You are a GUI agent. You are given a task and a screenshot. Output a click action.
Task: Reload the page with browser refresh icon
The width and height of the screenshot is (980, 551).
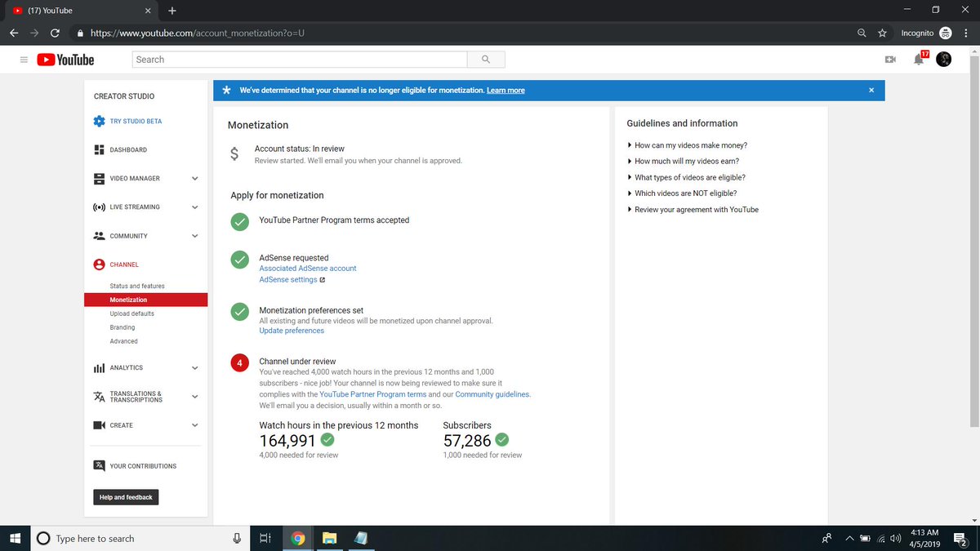click(x=55, y=33)
